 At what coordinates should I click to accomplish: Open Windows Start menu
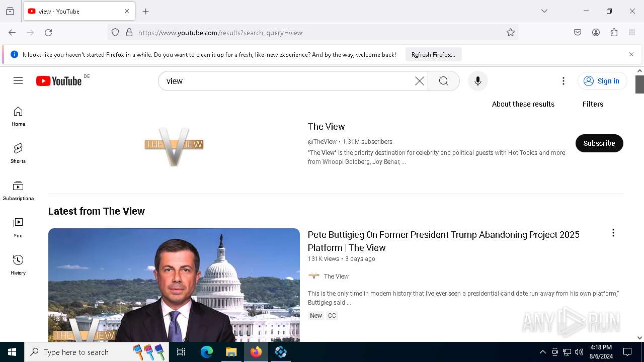[x=12, y=352]
